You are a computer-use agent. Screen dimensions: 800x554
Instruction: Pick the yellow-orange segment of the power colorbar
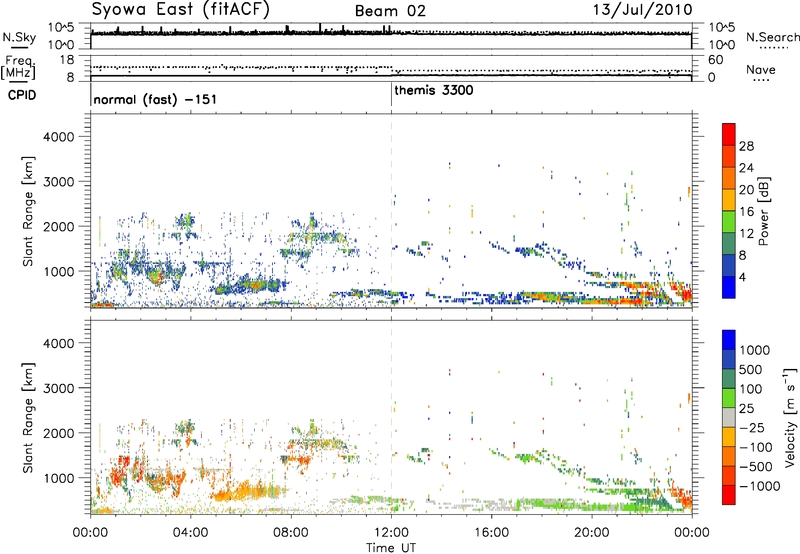(729, 199)
